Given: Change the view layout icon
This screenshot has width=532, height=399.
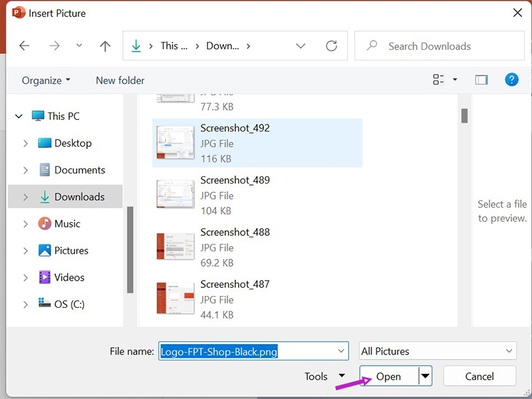Looking at the screenshot, I should [438, 79].
